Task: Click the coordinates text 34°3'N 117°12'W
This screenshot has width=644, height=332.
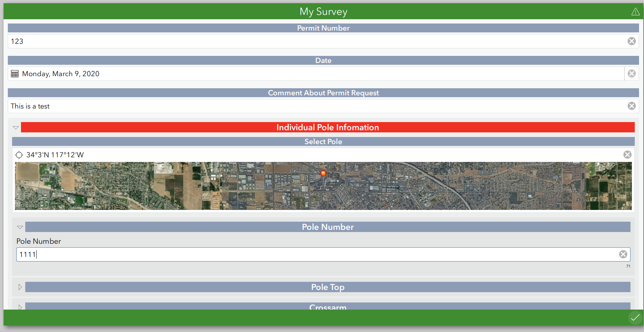Action: pyautogui.click(x=55, y=155)
